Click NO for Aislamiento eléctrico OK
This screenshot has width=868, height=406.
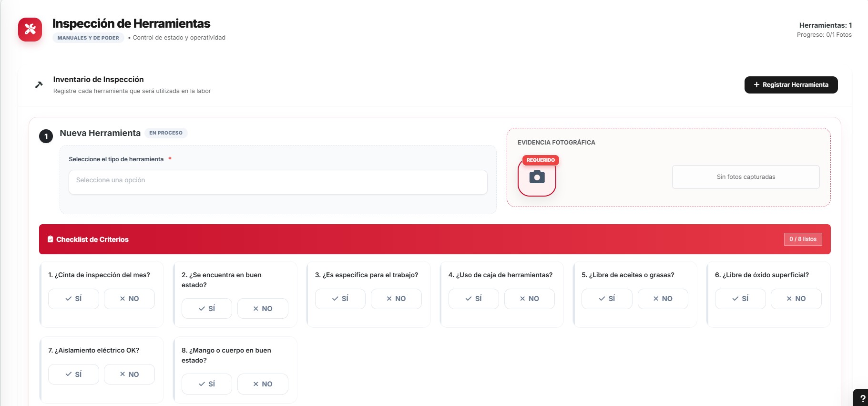(x=129, y=375)
